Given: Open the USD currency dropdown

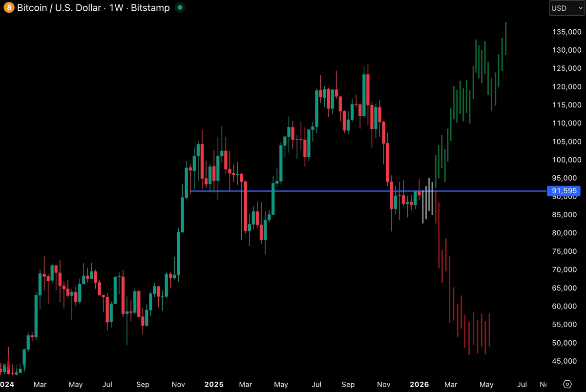Looking at the screenshot, I should pos(566,8).
